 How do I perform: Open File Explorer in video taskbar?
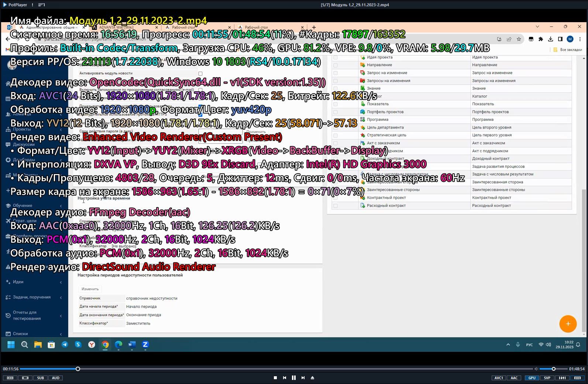38,344
